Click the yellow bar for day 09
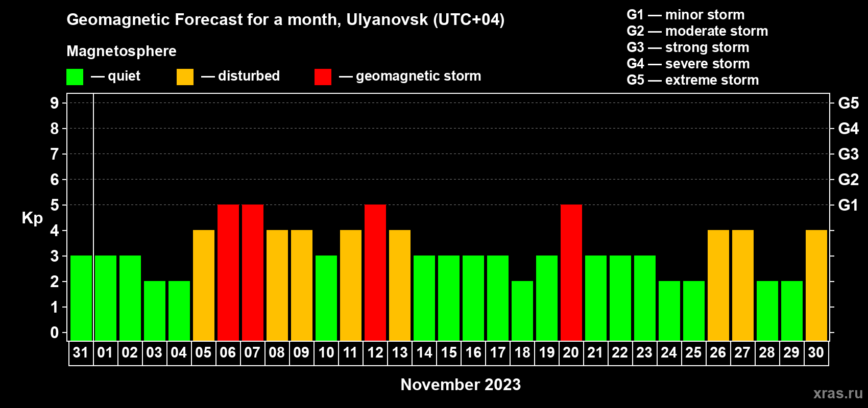868x408 pixels. [x=302, y=285]
